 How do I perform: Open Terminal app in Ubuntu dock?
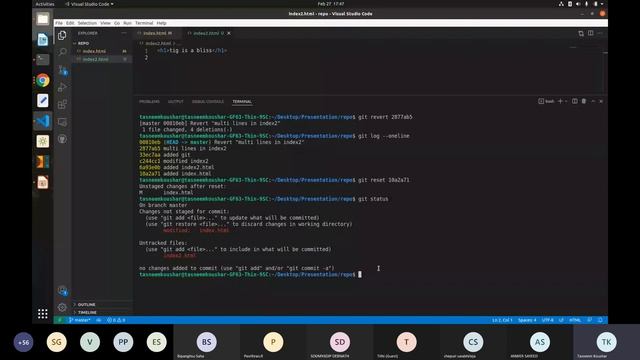(42, 60)
